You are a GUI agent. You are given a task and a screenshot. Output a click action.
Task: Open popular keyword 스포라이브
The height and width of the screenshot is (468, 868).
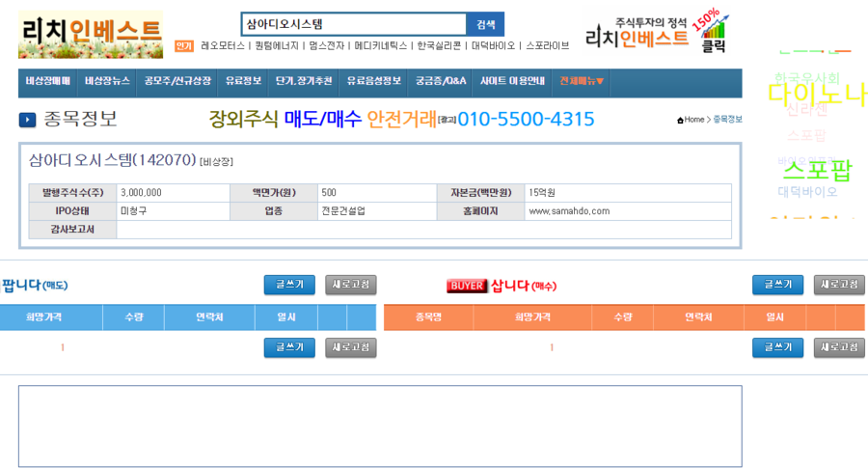[x=548, y=46]
